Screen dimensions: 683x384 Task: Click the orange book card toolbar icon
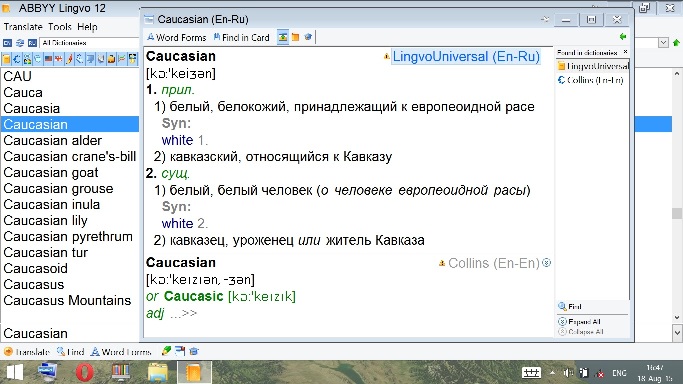pos(295,37)
